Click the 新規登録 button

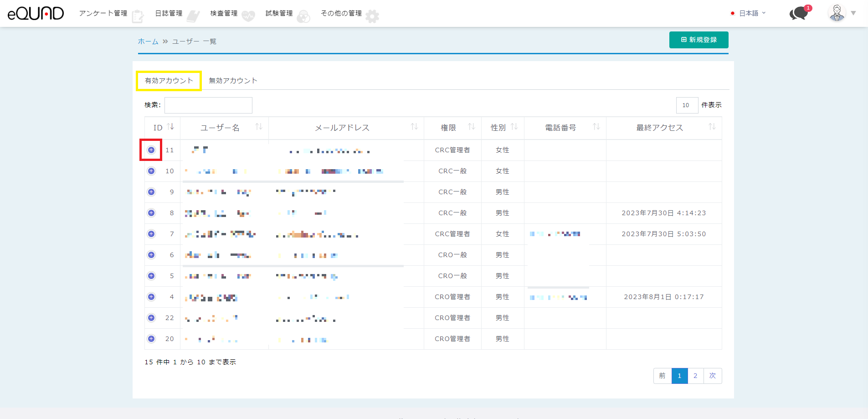699,40
